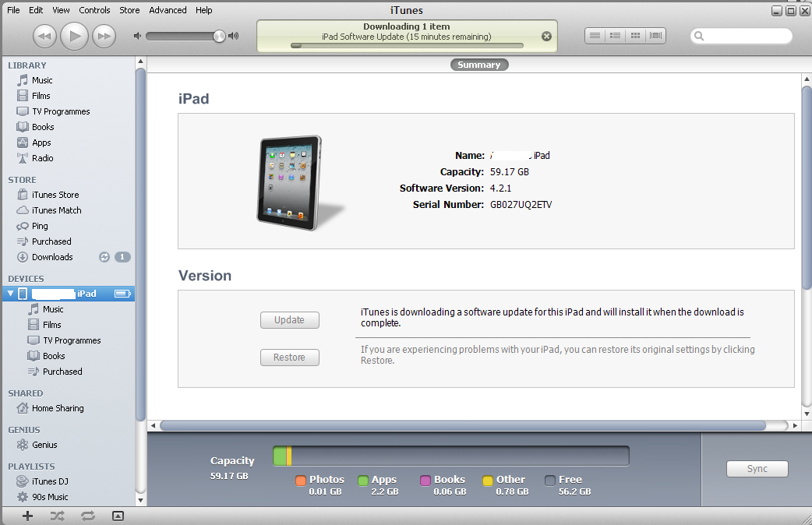Open the Edit menu
812x525 pixels.
36,10
